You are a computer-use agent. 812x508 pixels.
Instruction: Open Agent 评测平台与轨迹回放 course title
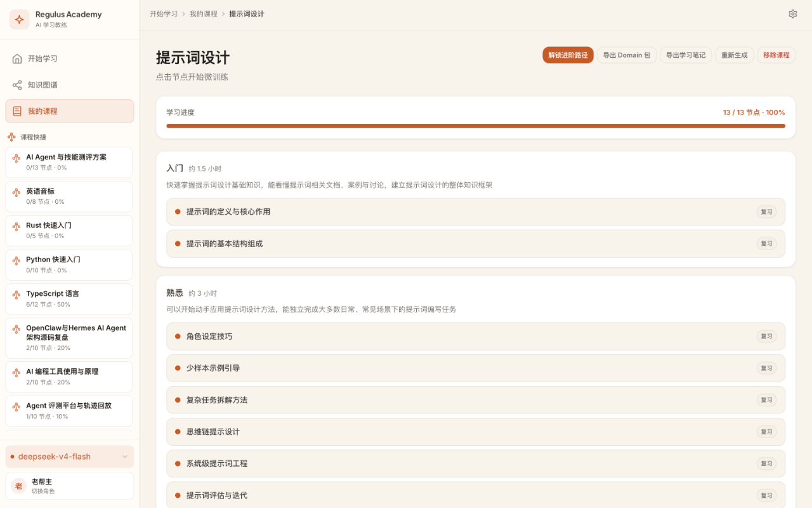[69, 406]
